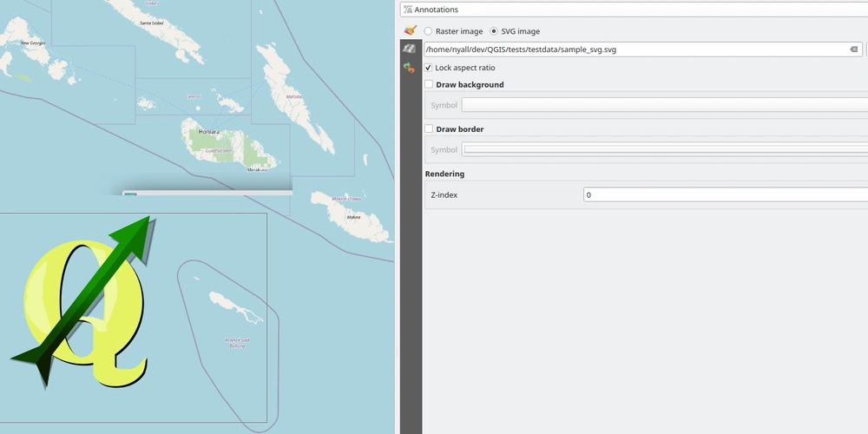Image resolution: width=868 pixels, height=434 pixels.
Task: Click the Honiara label on the map
Action: pos(209,132)
